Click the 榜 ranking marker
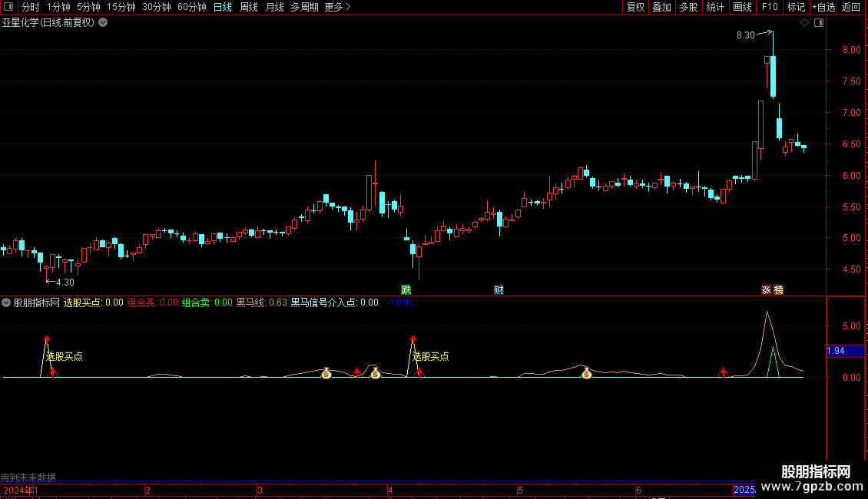The width and height of the screenshot is (868, 499). (778, 290)
